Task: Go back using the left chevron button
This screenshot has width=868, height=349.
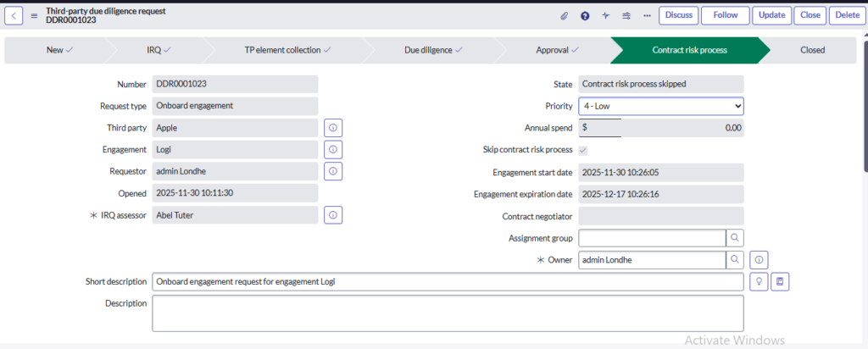Action: [x=15, y=15]
